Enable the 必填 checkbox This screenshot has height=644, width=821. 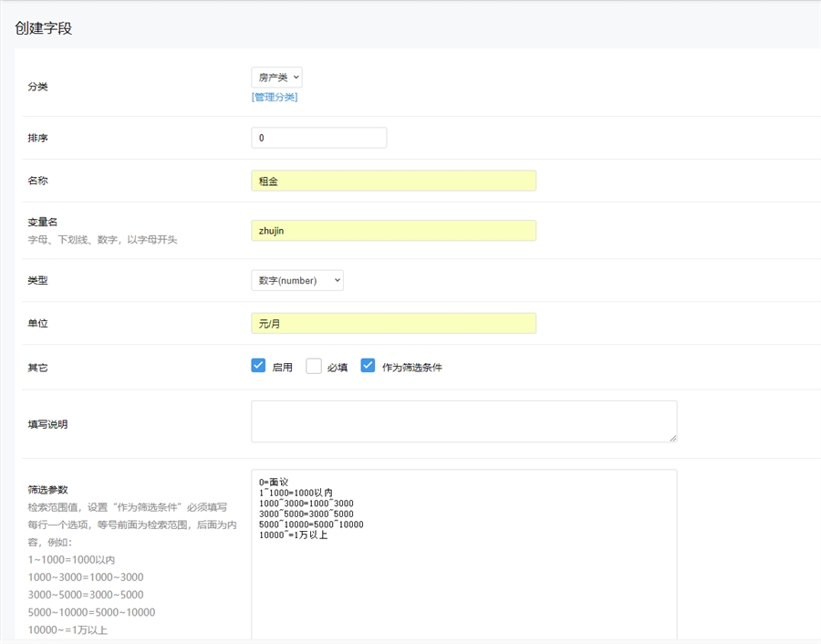pos(314,366)
